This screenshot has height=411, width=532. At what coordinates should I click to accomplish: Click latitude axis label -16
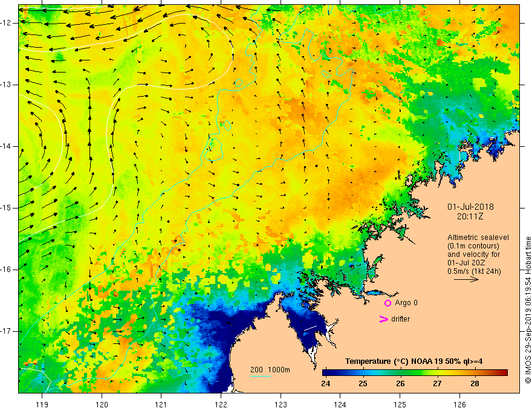6,270
